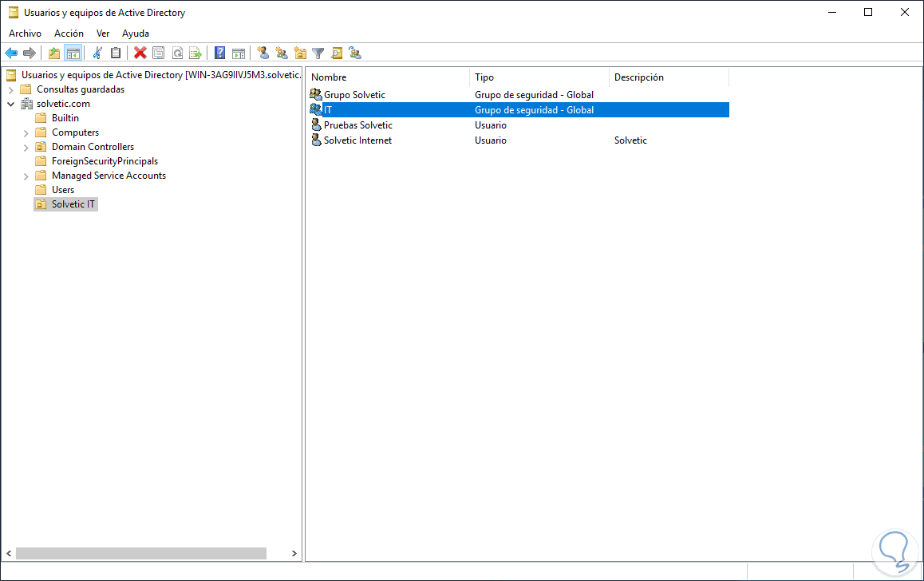The height and width of the screenshot is (581, 924).
Task: Go up one level with the folder-arrow icon
Action: click(x=54, y=53)
